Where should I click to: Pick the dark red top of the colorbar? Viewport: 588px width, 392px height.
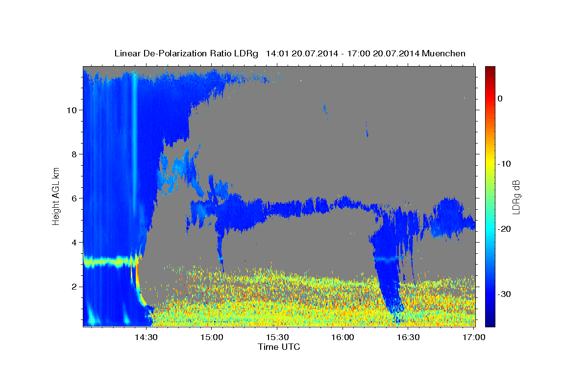point(490,70)
